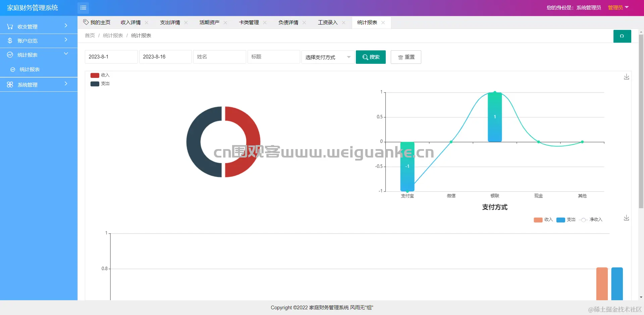Click the 搜索 search button
The width and height of the screenshot is (644, 315).
[371, 57]
